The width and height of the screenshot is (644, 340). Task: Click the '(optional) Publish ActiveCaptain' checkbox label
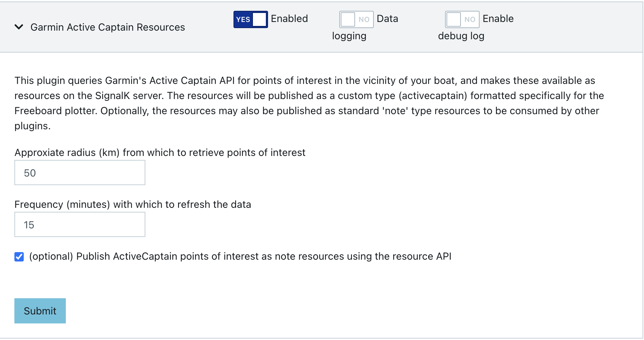[x=240, y=256]
